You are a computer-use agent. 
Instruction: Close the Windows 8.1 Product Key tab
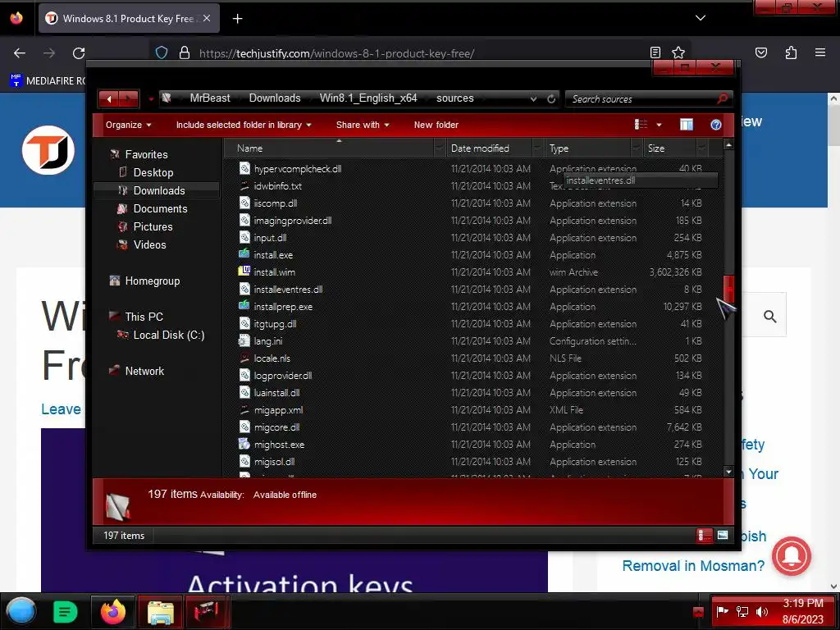[207, 18]
